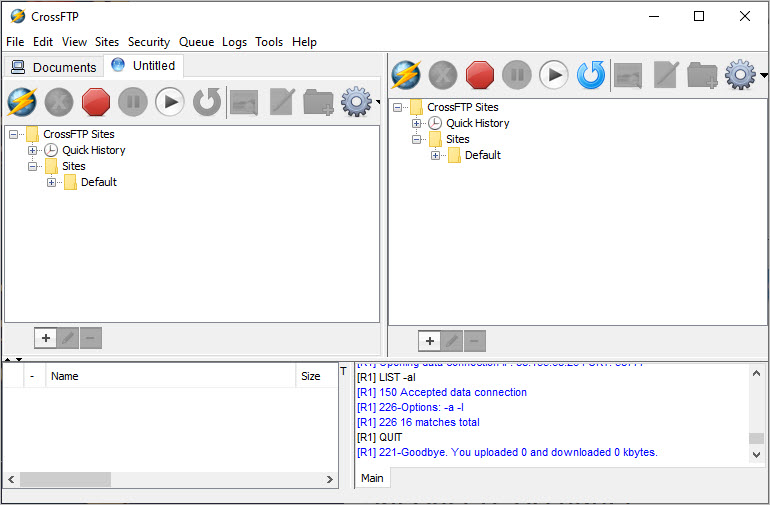Expand Quick History in left tree

[x=32, y=150]
